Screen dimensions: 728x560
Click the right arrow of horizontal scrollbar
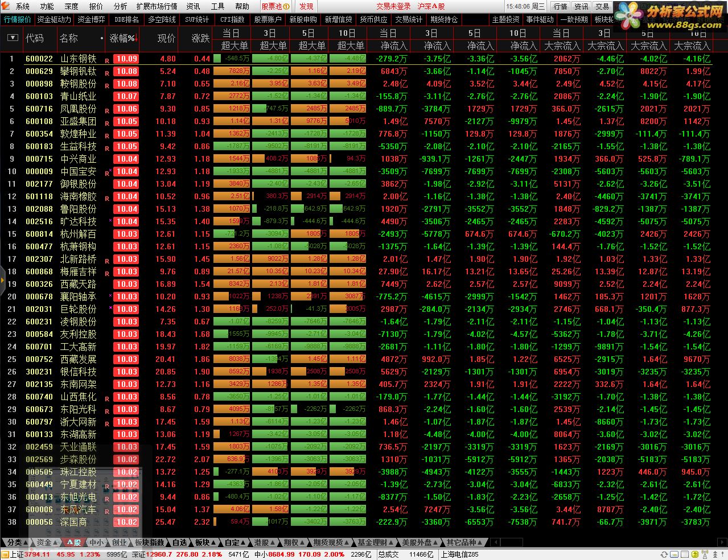point(722,542)
